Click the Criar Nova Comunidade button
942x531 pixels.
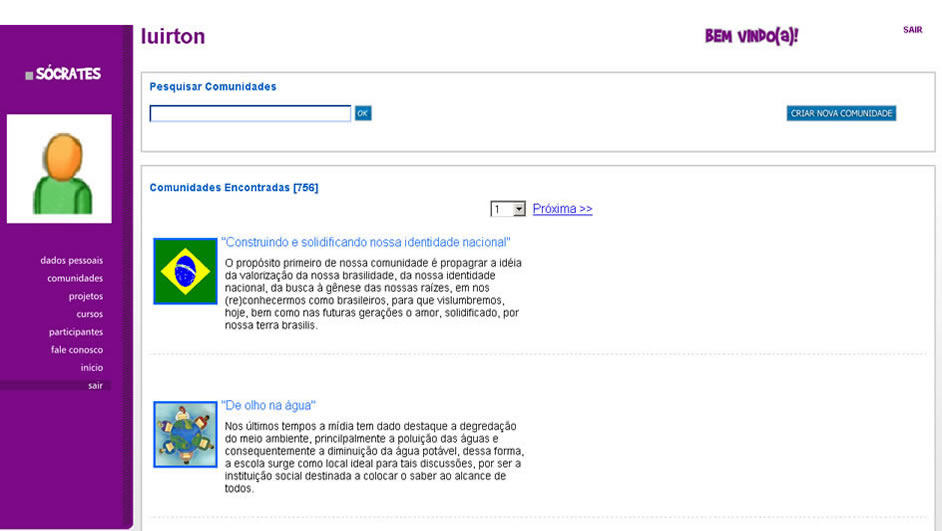click(841, 114)
